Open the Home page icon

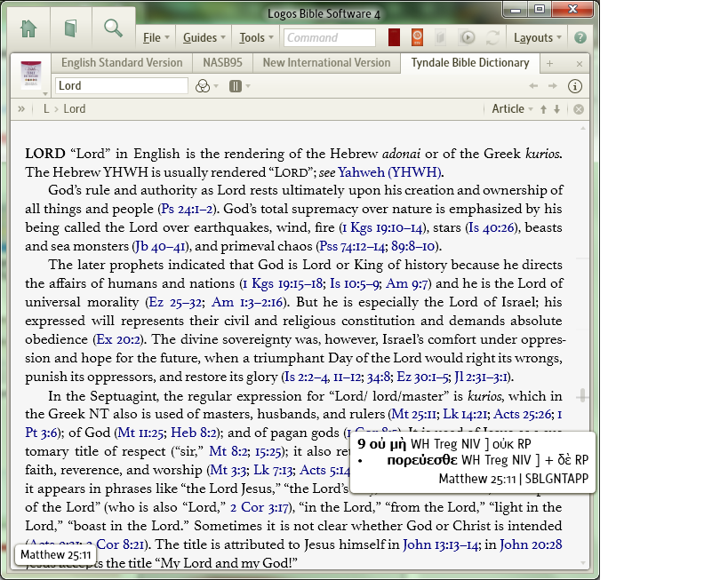coord(28,28)
